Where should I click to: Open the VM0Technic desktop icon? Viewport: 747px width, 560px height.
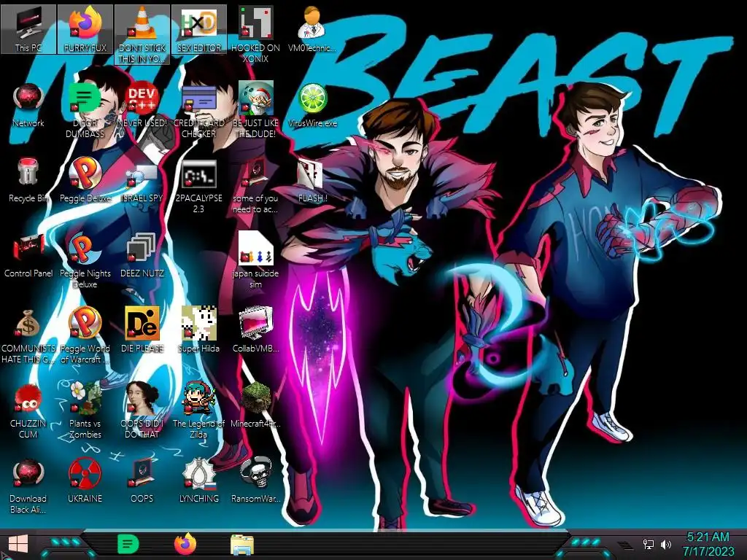click(x=312, y=29)
